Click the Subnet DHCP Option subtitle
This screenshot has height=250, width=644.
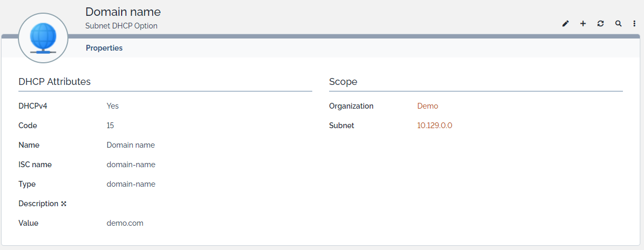tap(121, 26)
